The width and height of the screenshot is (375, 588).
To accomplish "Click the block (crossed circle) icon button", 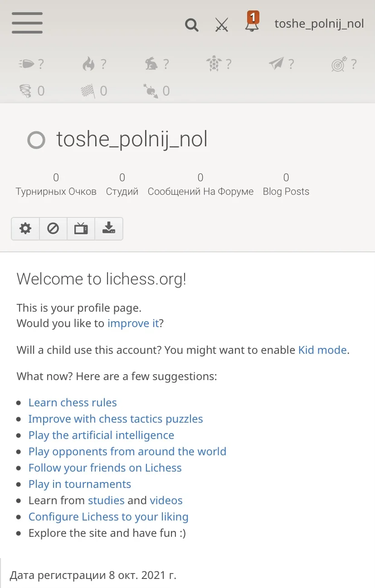I will (53, 228).
